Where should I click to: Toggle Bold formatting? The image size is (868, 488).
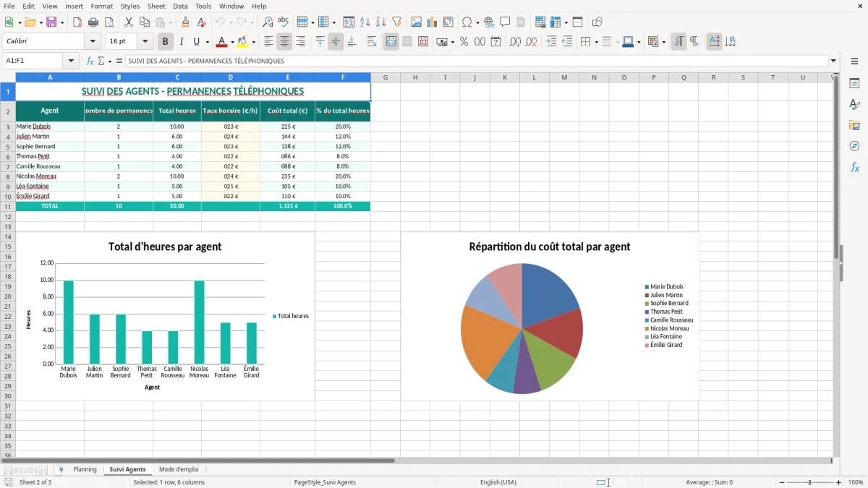coord(165,42)
